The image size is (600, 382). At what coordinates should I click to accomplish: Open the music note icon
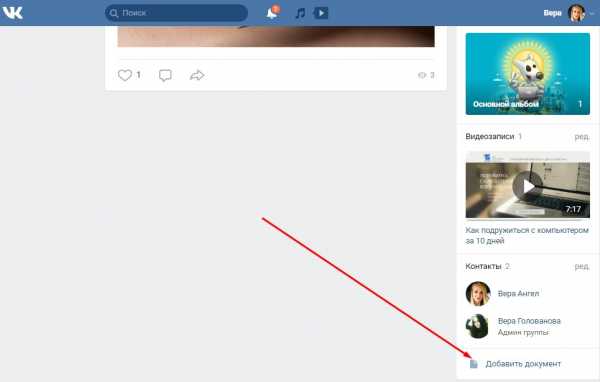[x=300, y=13]
